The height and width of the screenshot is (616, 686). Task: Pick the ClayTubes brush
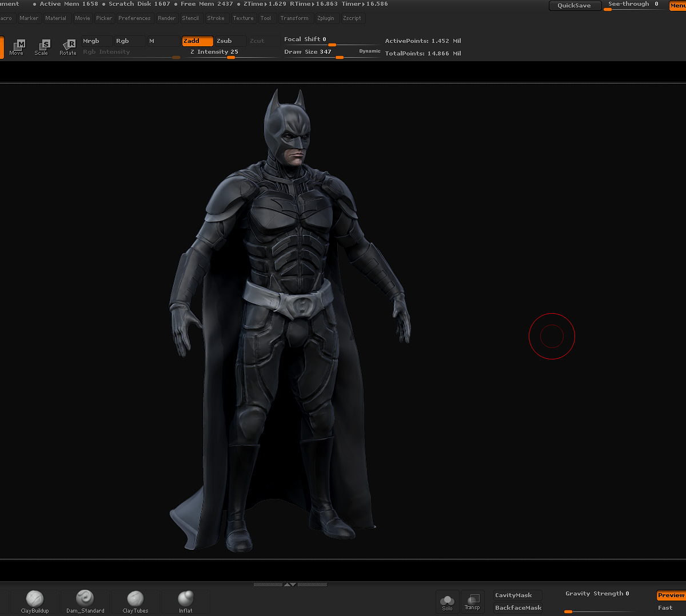(135, 602)
